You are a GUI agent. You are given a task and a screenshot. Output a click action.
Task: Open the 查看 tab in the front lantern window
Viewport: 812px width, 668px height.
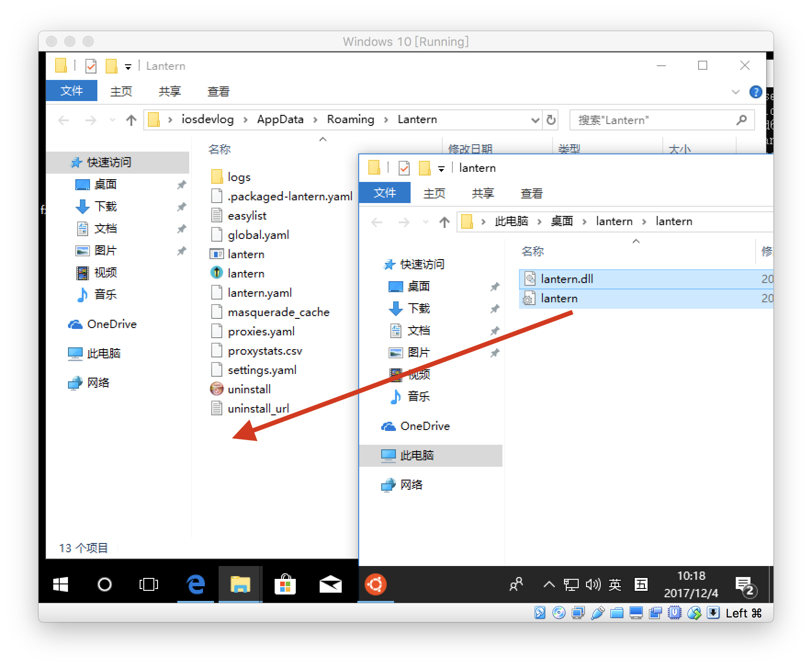point(532,193)
